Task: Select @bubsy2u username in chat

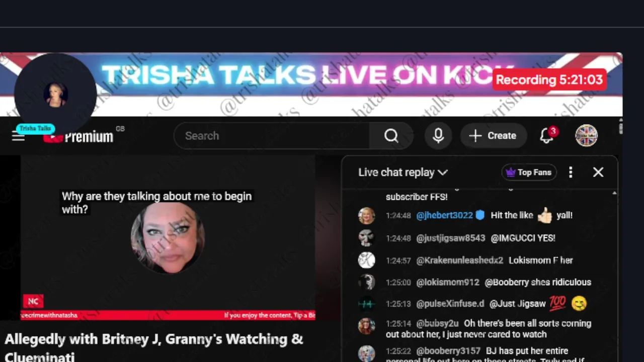Action: coord(437,324)
